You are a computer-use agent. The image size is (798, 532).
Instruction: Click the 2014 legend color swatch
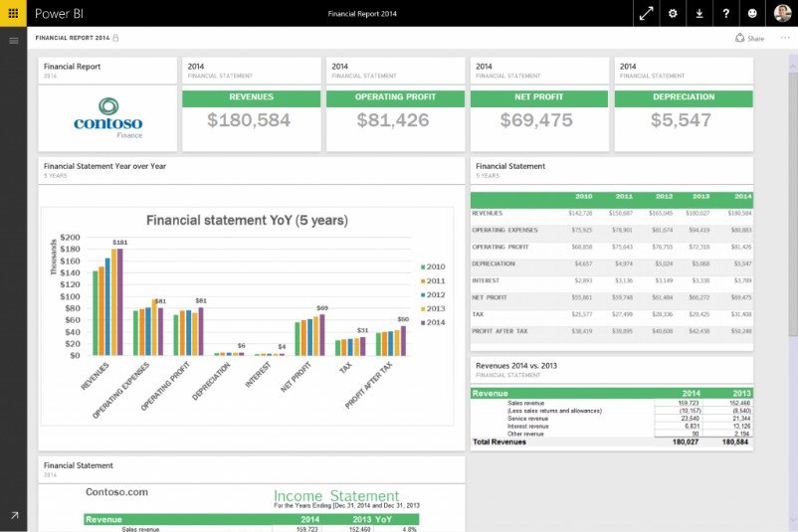422,322
